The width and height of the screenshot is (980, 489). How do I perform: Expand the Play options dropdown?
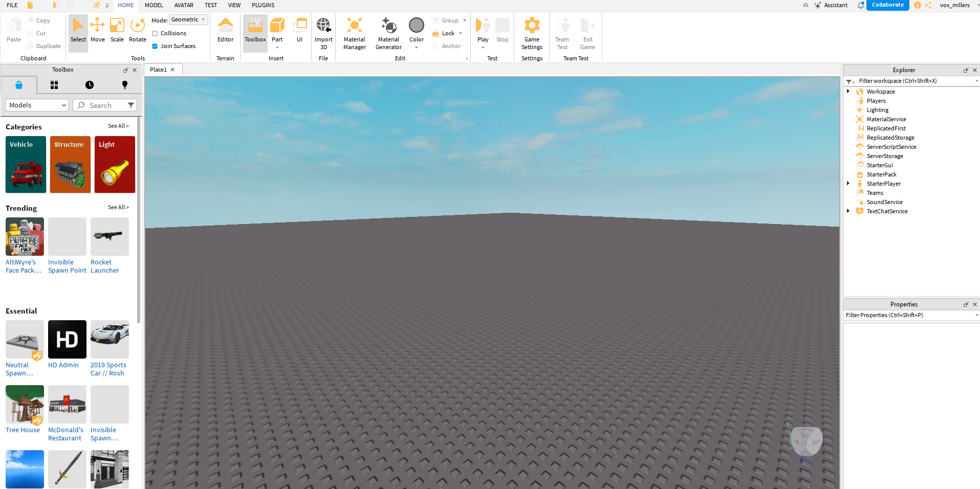click(483, 48)
